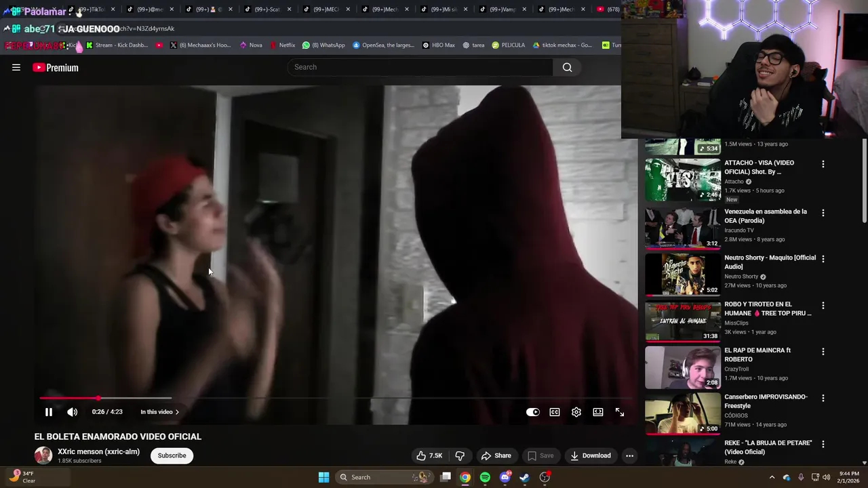The image size is (868, 488).
Task: Click the 'EL BOLETA ENAMORADO VIDEO OFICIAL' title
Action: [118, 436]
